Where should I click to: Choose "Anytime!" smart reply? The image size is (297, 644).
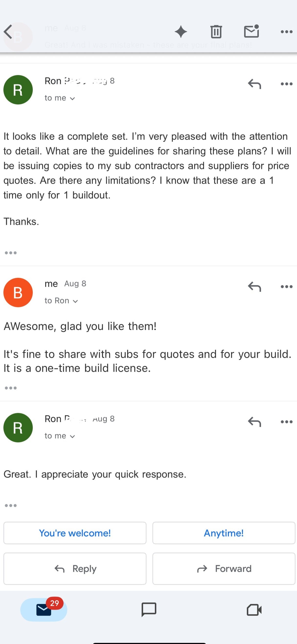click(224, 533)
